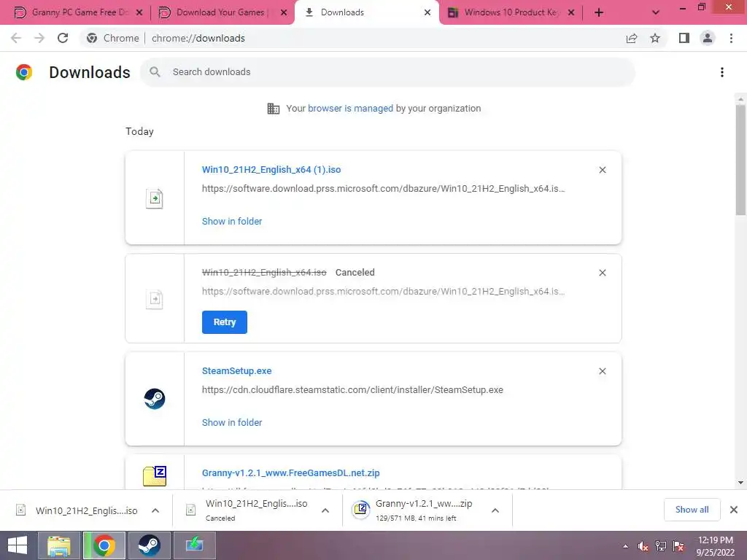
Task: Click the Search downloads field
Action: tap(388, 72)
